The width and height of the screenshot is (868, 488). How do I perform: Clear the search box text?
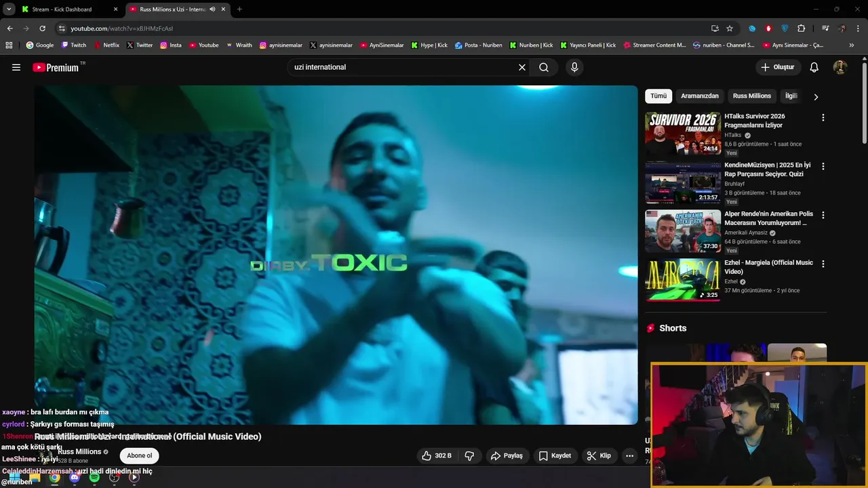coord(522,67)
